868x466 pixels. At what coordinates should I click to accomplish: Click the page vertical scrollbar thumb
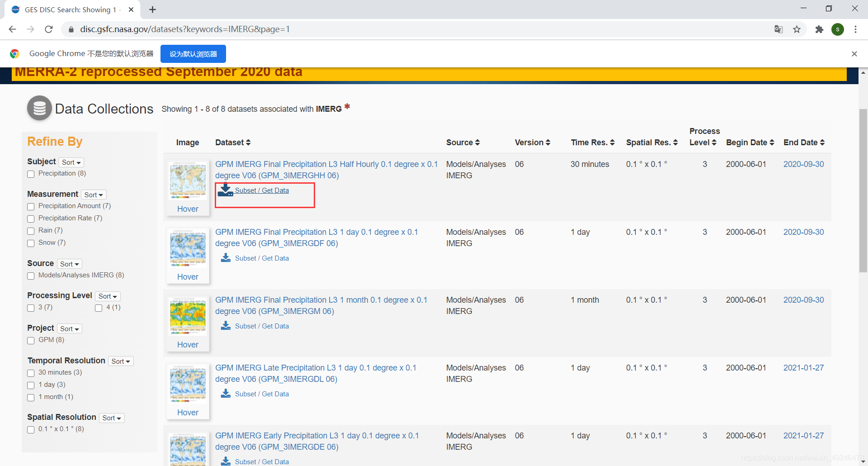point(863,190)
